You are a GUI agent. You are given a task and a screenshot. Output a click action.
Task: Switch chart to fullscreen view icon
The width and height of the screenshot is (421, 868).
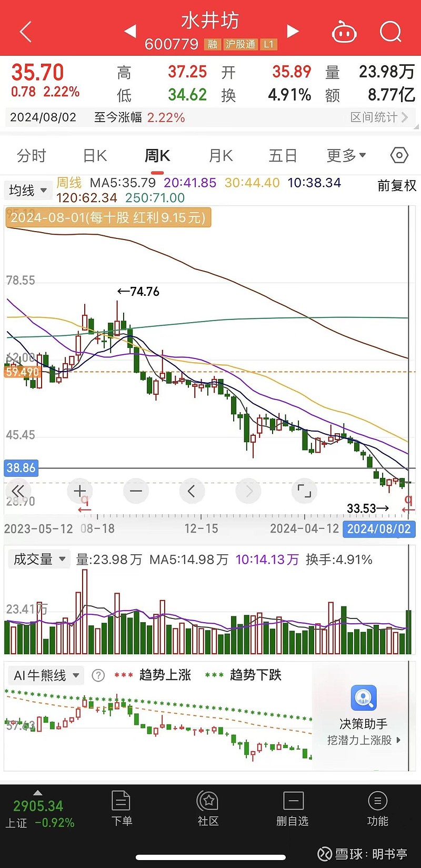tap(304, 491)
